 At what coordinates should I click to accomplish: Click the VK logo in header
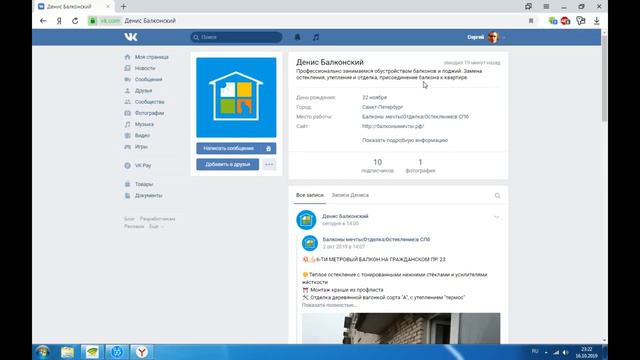coord(131,37)
